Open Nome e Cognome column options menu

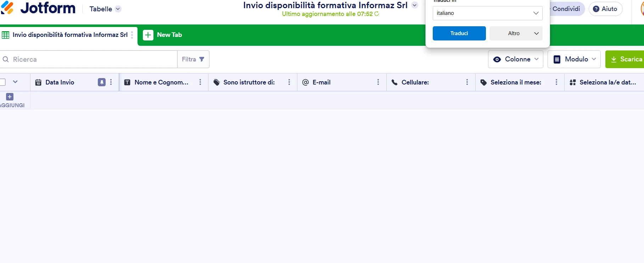pyautogui.click(x=200, y=82)
